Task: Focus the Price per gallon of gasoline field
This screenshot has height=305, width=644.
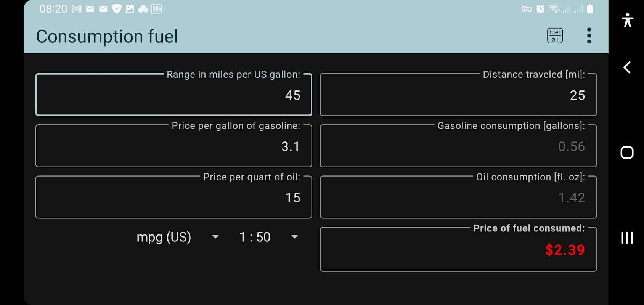Action: pos(174,146)
